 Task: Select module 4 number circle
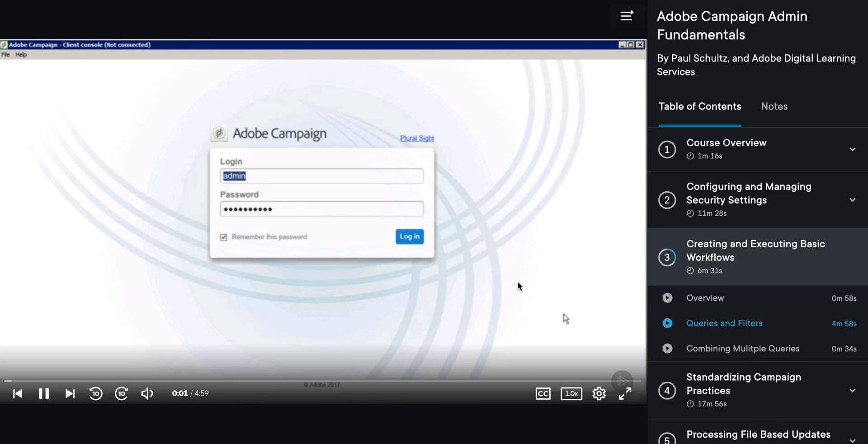667,391
